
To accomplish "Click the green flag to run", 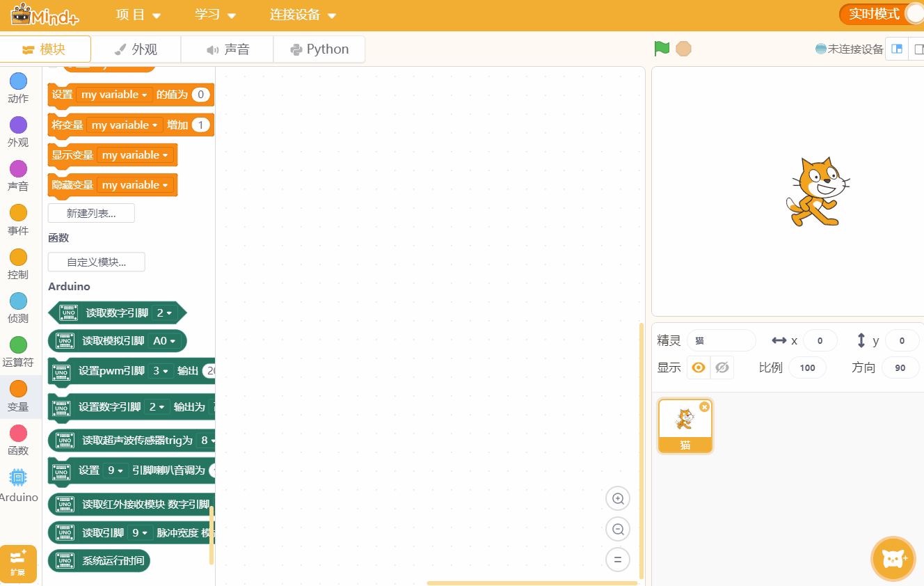I will point(662,49).
